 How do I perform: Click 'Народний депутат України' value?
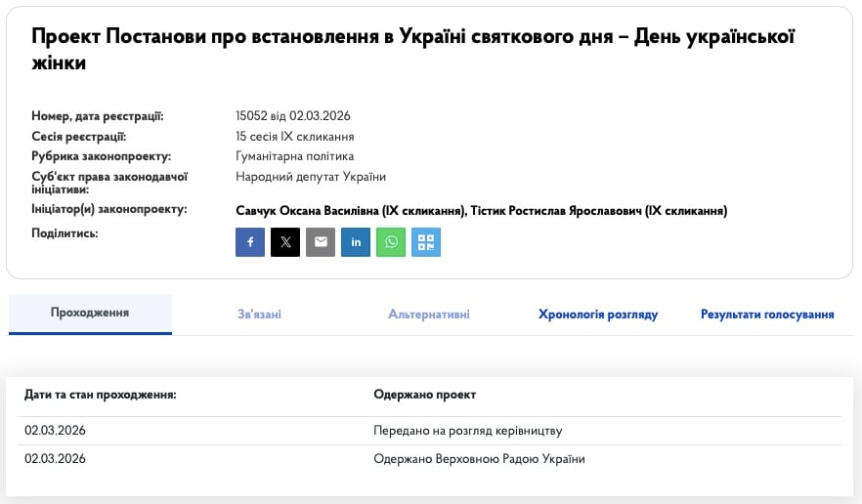(311, 177)
